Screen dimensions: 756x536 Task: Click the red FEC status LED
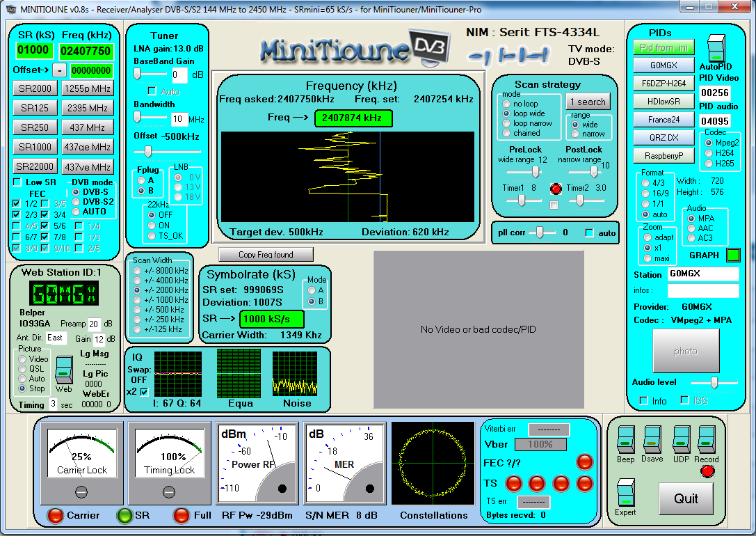pos(584,462)
